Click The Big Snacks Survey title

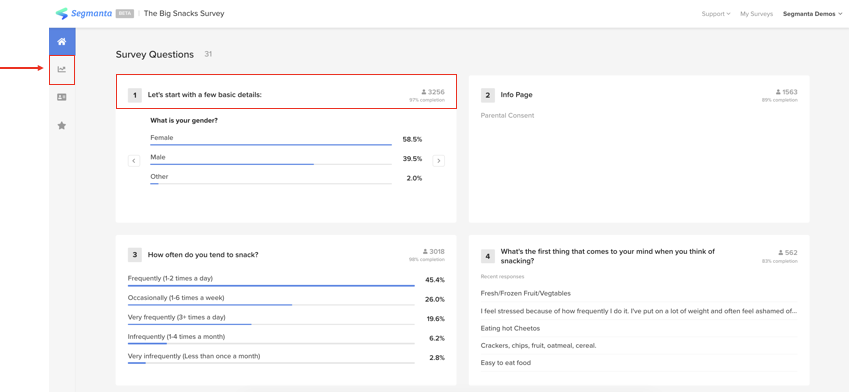[184, 14]
